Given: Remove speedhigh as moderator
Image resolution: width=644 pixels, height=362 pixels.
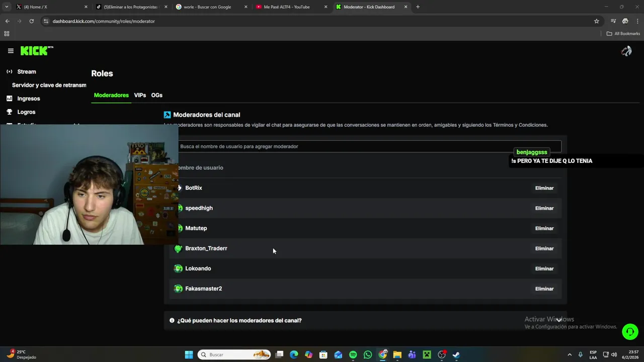Looking at the screenshot, I should [544, 208].
